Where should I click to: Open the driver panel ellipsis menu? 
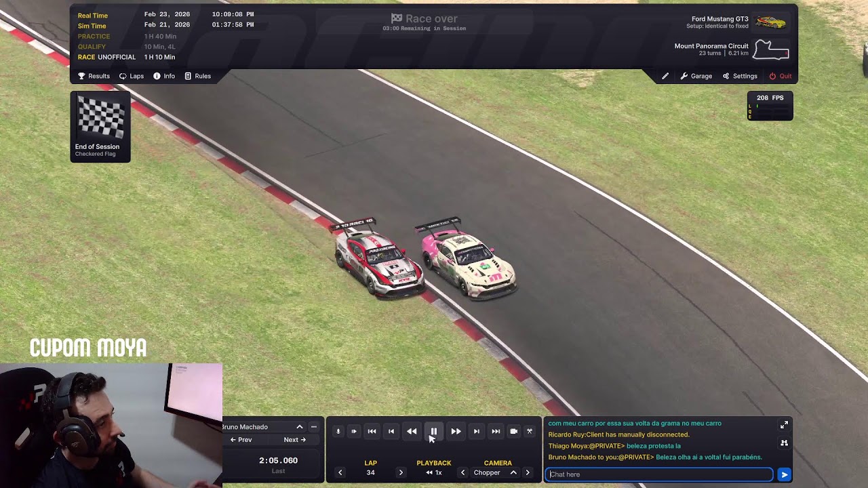pyautogui.click(x=314, y=427)
